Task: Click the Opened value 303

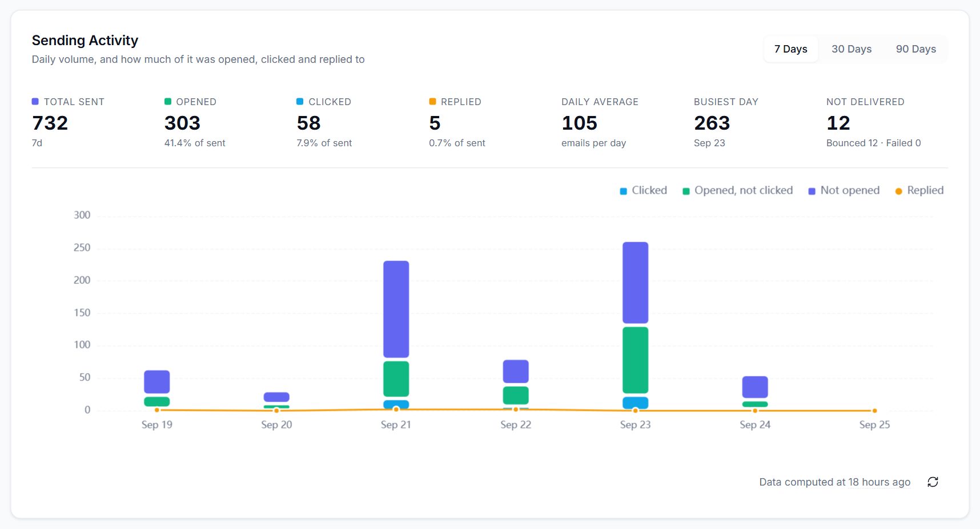Action: (182, 123)
